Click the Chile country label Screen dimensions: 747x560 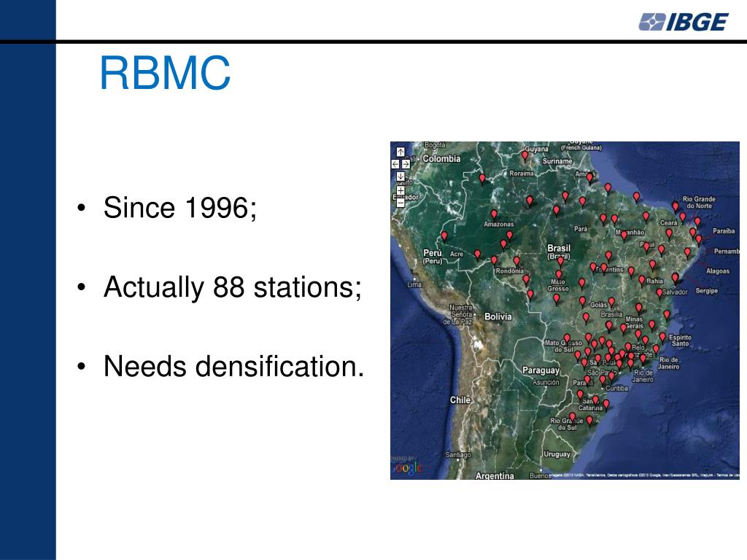pos(460,400)
